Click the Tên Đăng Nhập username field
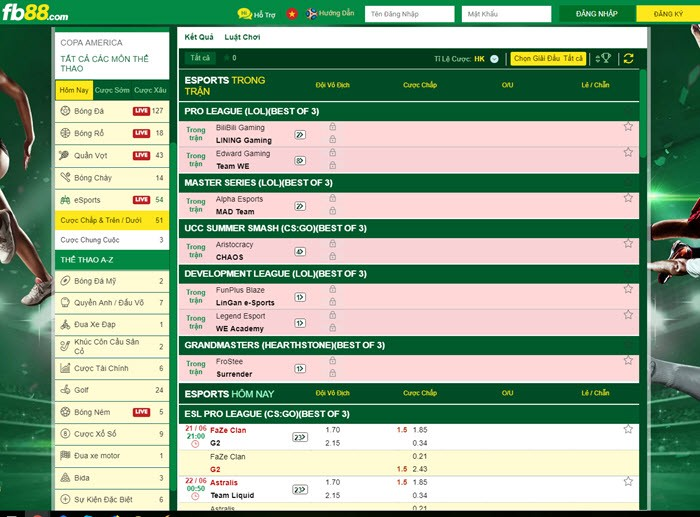Screen dimensions: 700x517 (x=410, y=14)
